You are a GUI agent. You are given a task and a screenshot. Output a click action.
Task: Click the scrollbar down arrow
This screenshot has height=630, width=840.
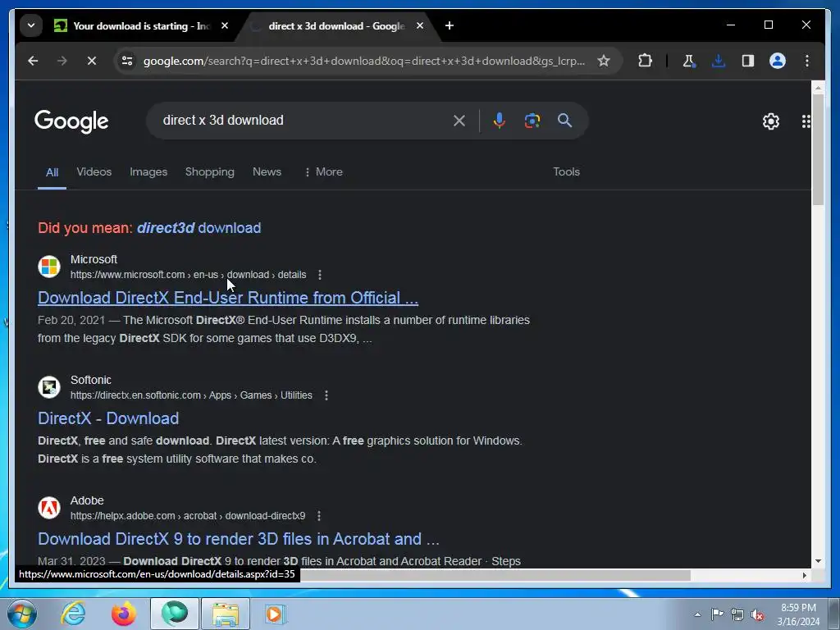[x=818, y=561]
